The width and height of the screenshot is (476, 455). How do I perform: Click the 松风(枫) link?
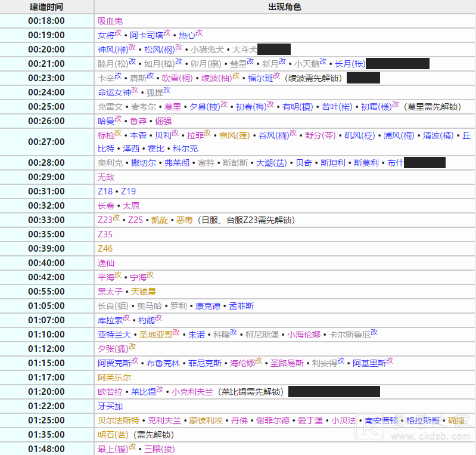point(160,49)
